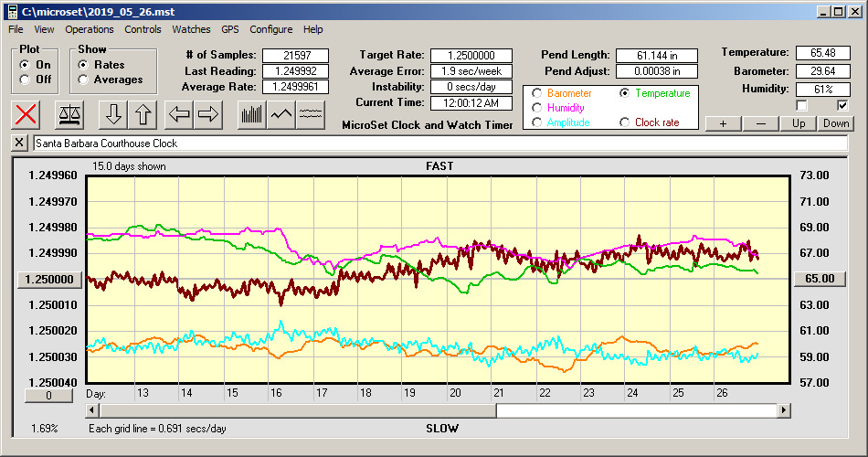Click the scrollbar left arrow

tap(92, 410)
